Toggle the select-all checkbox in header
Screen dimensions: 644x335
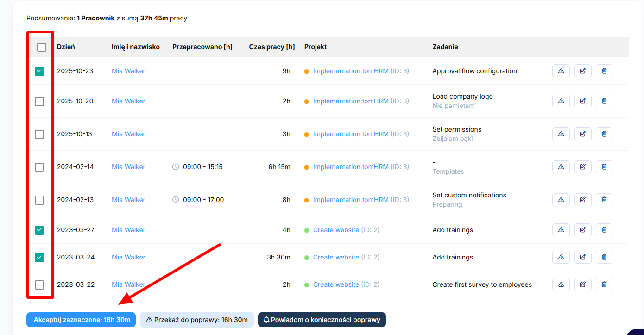pos(42,47)
